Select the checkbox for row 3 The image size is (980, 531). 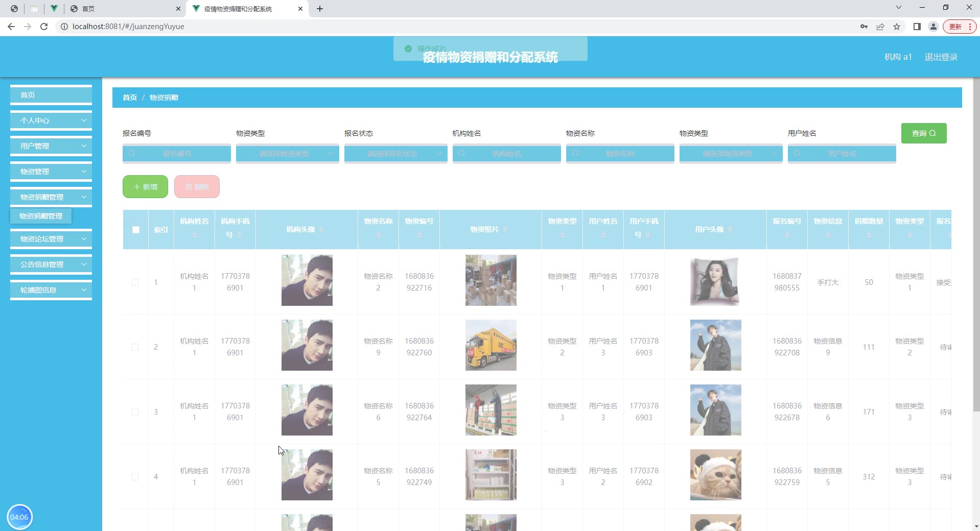click(135, 412)
